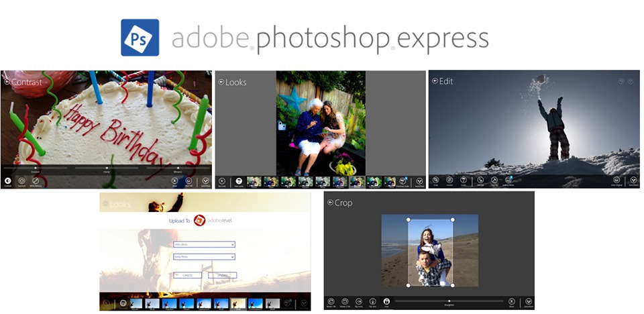Click the undo arrow in the Edit screen top right
644x314 pixels.
pyautogui.click(x=621, y=81)
